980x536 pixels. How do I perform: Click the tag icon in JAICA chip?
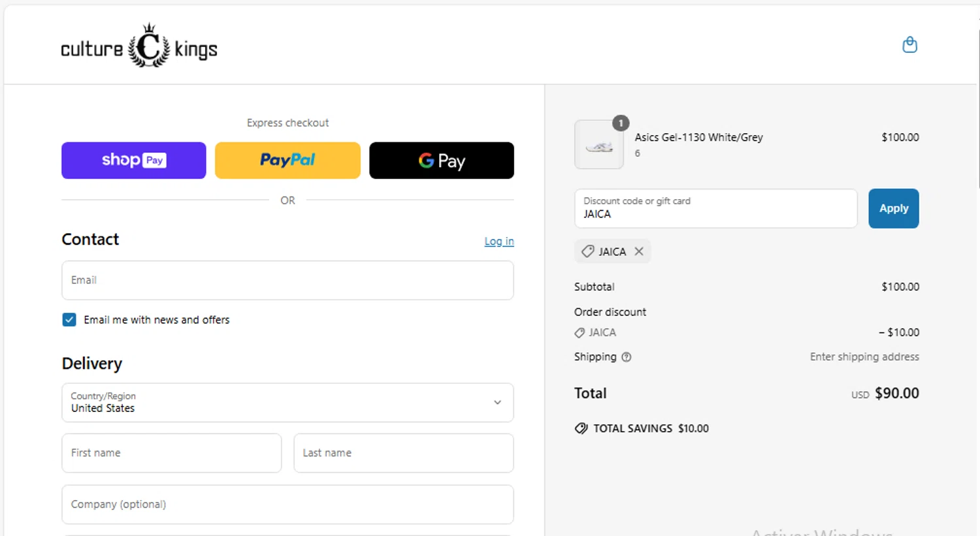pyautogui.click(x=588, y=251)
